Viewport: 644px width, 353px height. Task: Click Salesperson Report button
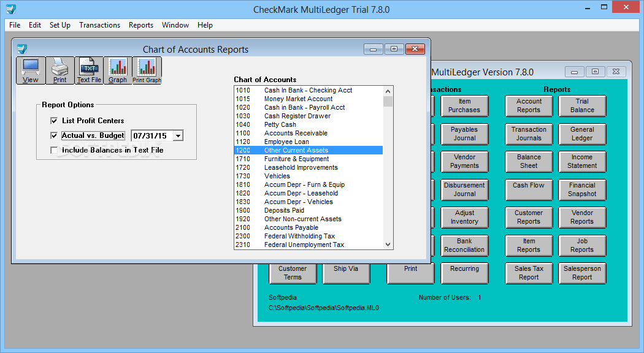click(583, 273)
